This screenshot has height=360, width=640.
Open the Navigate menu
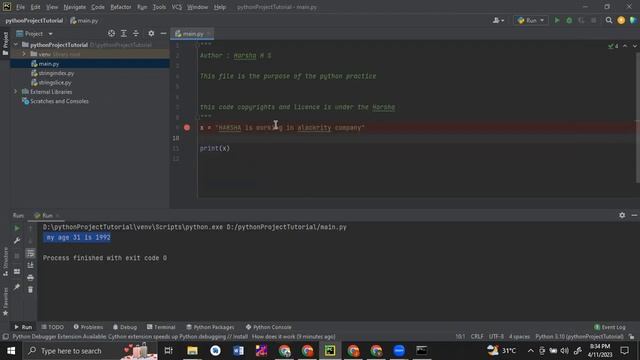[x=75, y=7]
